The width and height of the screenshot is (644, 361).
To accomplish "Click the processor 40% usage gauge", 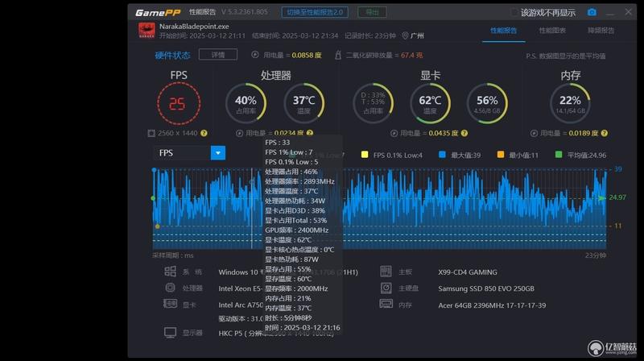I will tap(246, 104).
